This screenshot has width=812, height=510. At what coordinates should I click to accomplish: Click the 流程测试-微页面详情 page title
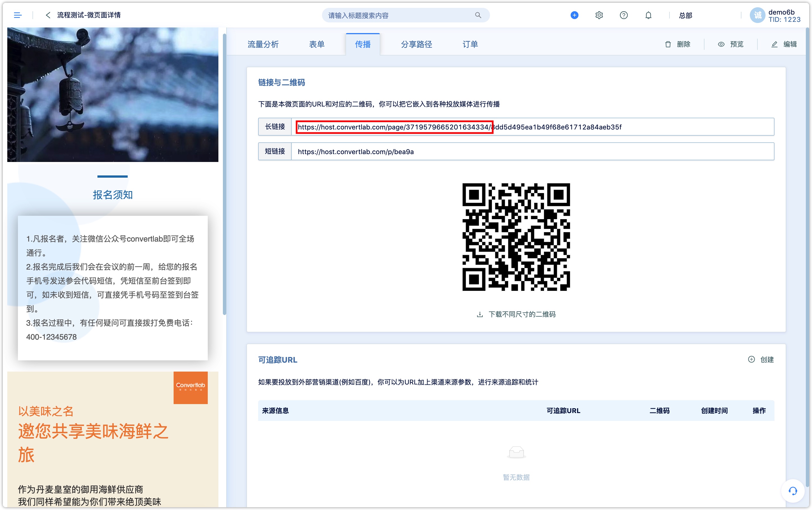point(88,15)
